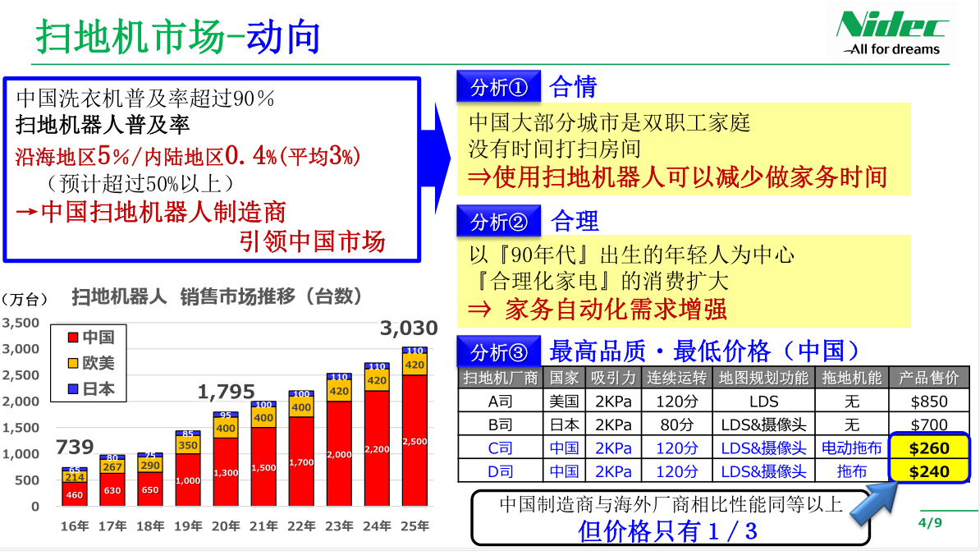
Task: Click the blue 日本 legend square
Action: click(x=72, y=388)
